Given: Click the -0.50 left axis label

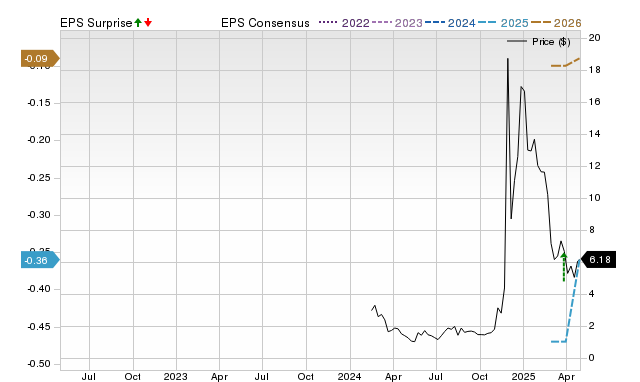Looking at the screenshot, I should (39, 364).
